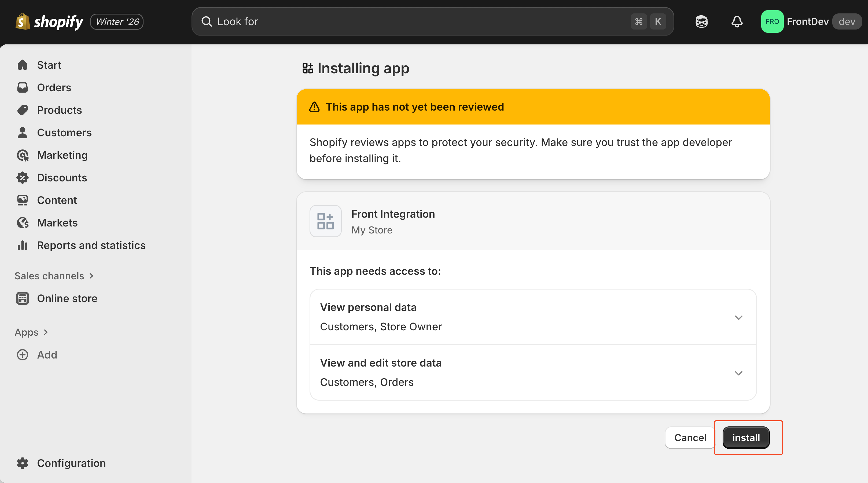
Task: Click the Add app plus icon
Action: tap(23, 354)
